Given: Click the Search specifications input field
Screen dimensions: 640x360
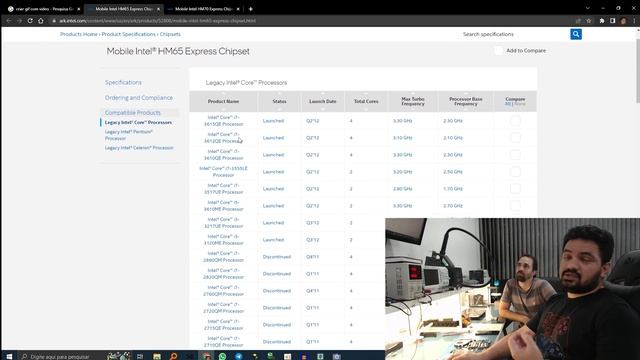Looking at the screenshot, I should coord(513,34).
